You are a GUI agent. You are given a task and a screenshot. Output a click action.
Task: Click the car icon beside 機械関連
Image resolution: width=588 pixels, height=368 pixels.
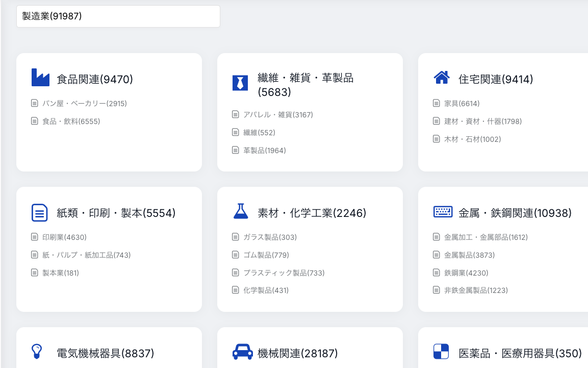[x=242, y=352]
